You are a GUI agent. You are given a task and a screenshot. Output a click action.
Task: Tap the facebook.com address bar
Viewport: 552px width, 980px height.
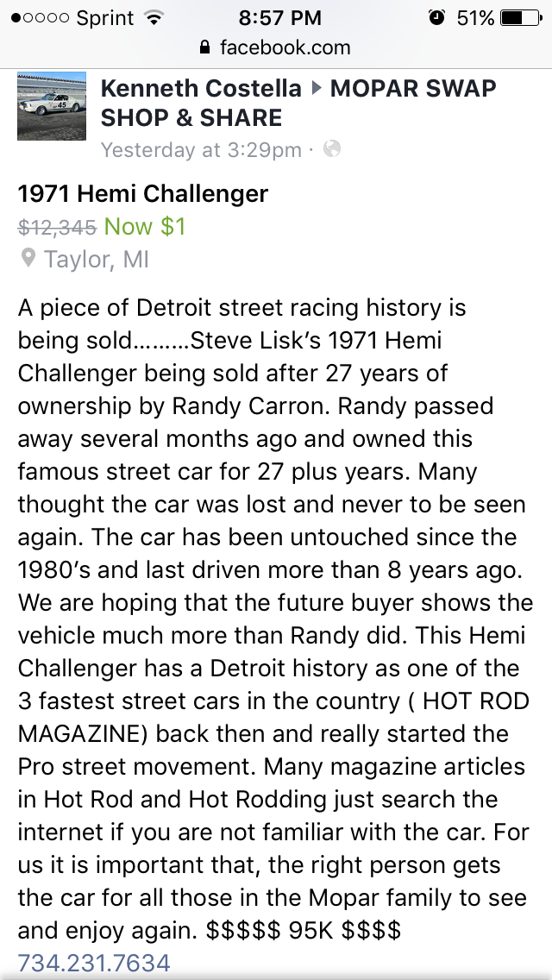[276, 47]
